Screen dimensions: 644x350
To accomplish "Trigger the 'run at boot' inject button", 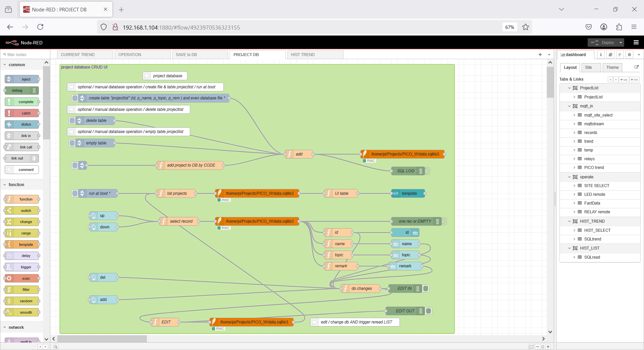I will pos(75,193).
